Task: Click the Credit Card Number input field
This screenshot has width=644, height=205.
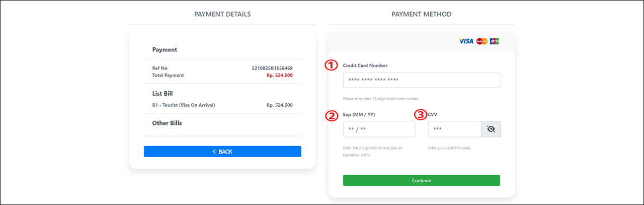Action: [x=422, y=80]
